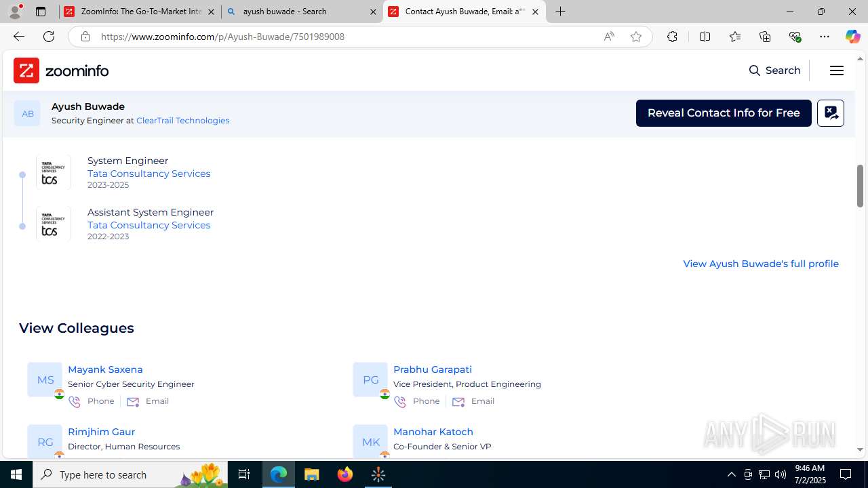Toggle Split screen in Edge
The image size is (868, 488).
[x=705, y=37]
